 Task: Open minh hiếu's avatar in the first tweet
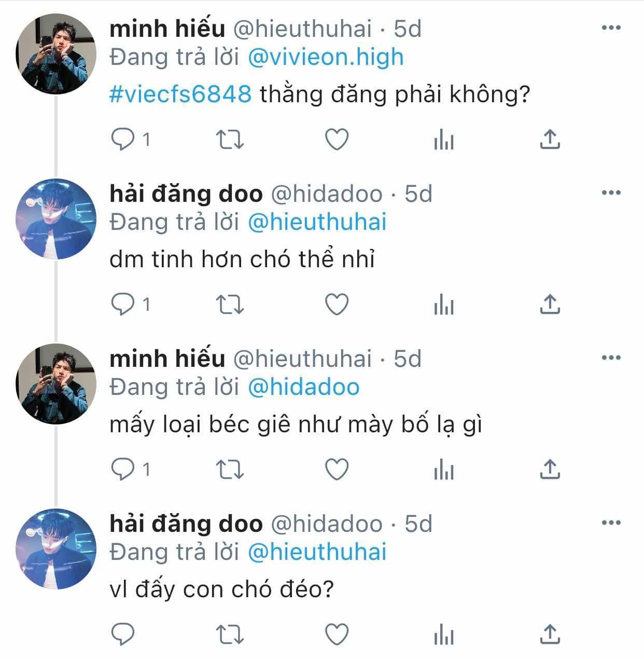[x=56, y=54]
